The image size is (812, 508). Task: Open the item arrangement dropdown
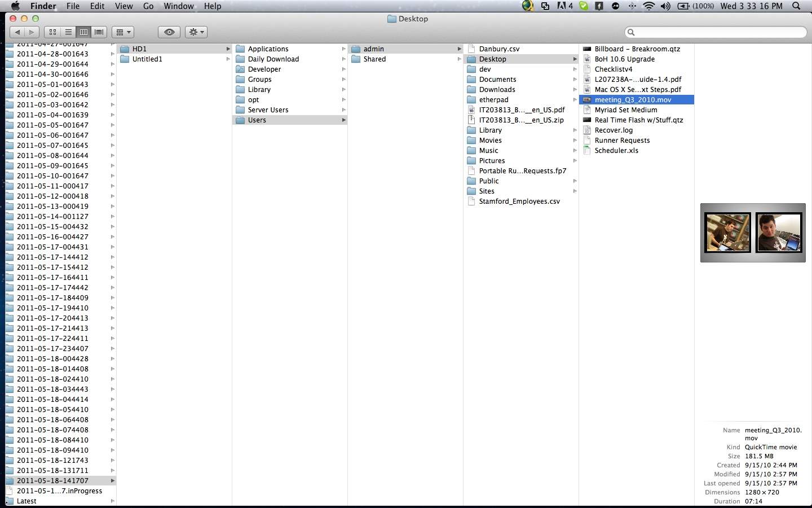(122, 32)
